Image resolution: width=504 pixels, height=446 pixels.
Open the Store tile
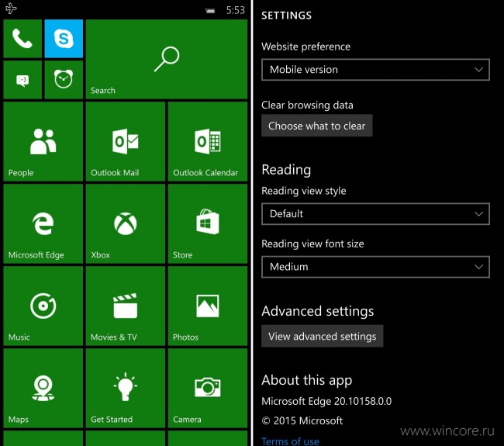pyautogui.click(x=208, y=224)
